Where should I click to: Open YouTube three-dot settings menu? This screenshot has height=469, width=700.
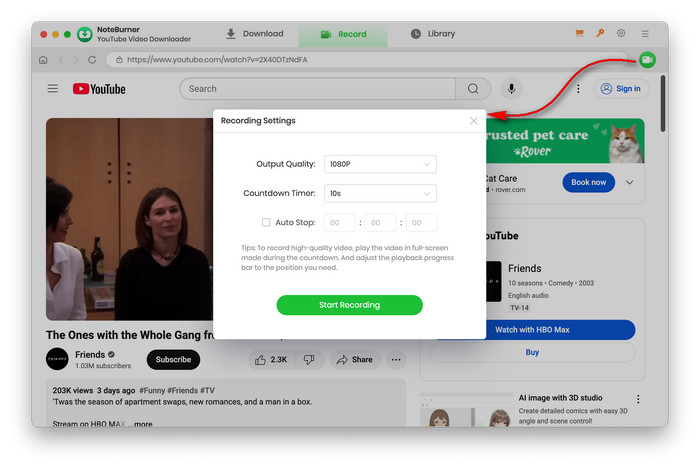[x=578, y=89]
